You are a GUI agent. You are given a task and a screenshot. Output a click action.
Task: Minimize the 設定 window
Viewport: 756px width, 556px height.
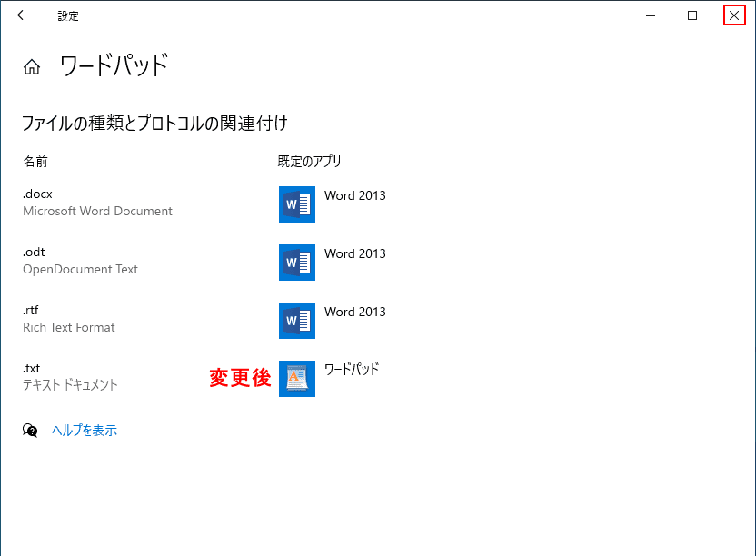(x=651, y=15)
